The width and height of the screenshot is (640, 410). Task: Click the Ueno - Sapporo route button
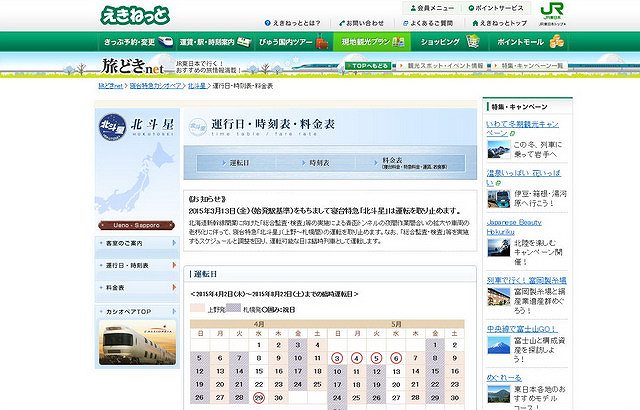click(137, 225)
